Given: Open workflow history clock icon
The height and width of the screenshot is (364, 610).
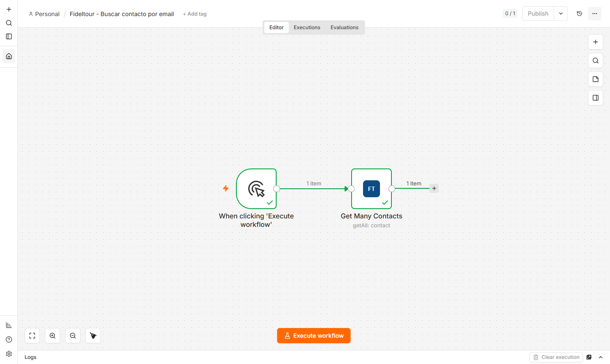Looking at the screenshot, I should coord(579,14).
